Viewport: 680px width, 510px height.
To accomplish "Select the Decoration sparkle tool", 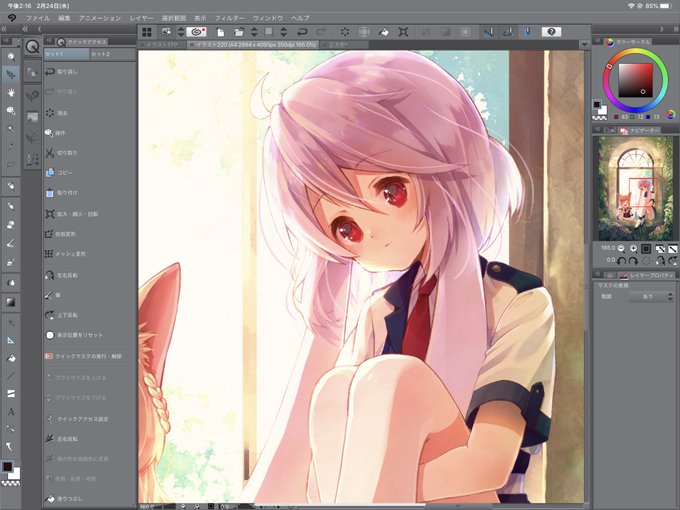I will click(11, 323).
